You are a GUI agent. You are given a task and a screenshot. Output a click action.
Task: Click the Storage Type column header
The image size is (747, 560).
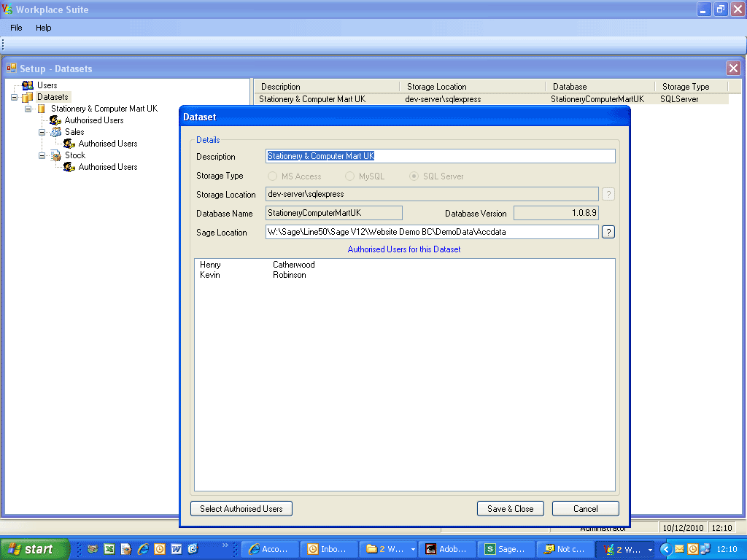692,87
